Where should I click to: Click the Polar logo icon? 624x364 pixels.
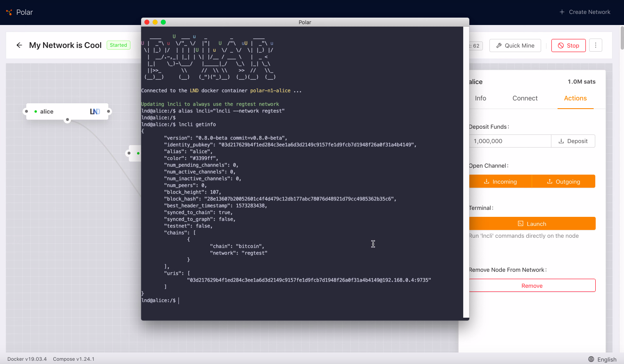9,12
